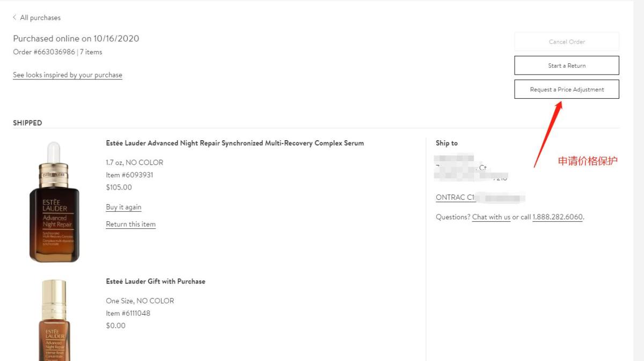Open the Advanced Night Repair serum bottle image
The height and width of the screenshot is (361, 644).
pyautogui.click(x=54, y=203)
